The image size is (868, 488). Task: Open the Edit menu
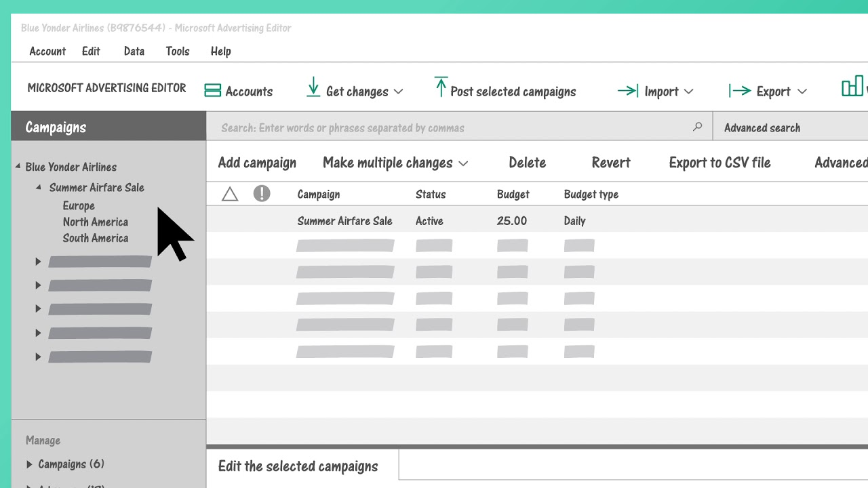pyautogui.click(x=91, y=51)
